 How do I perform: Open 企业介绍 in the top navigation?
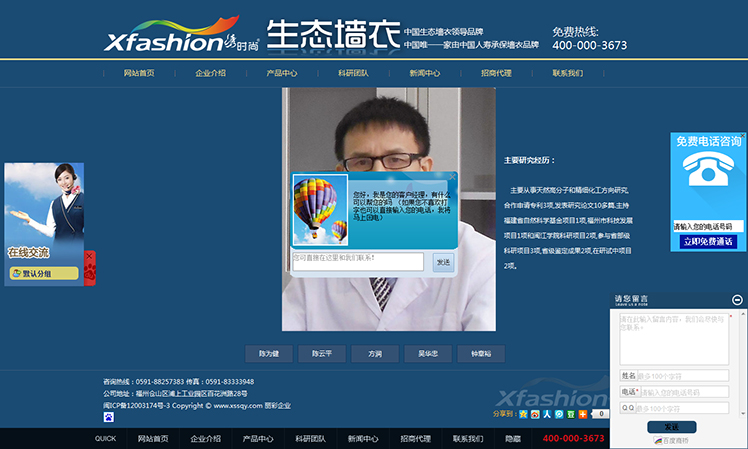[210, 73]
